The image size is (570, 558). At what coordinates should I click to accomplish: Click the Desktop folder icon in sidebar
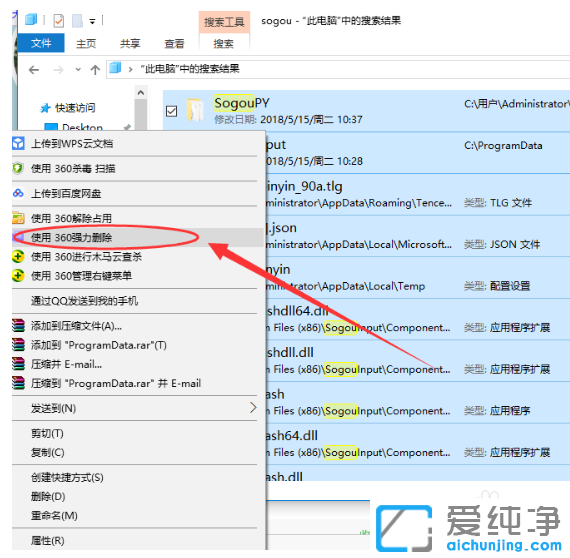51,127
